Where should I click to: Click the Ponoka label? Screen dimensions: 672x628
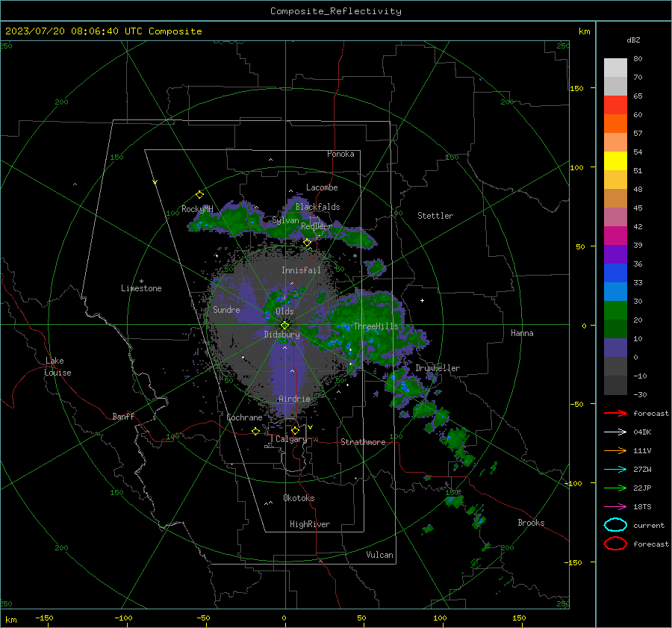(x=340, y=154)
